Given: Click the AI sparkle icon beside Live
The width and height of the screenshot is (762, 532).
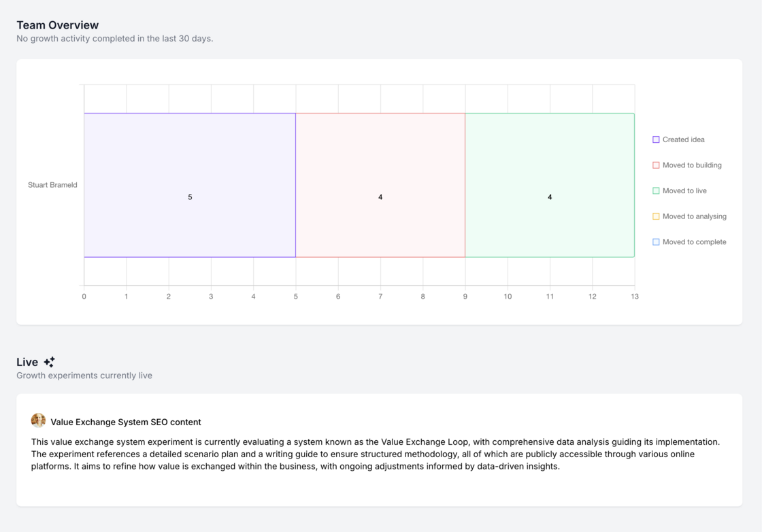Looking at the screenshot, I should tap(49, 362).
